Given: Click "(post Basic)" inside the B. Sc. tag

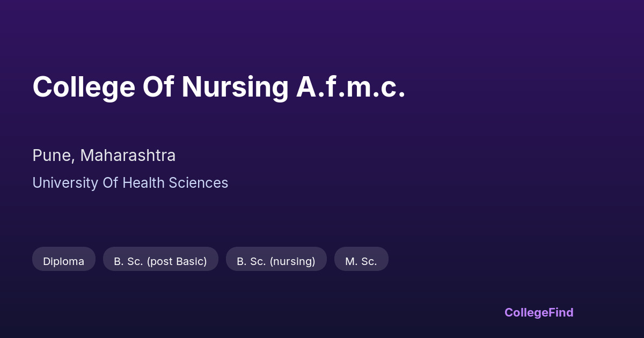Looking at the screenshot, I should click(x=176, y=261).
